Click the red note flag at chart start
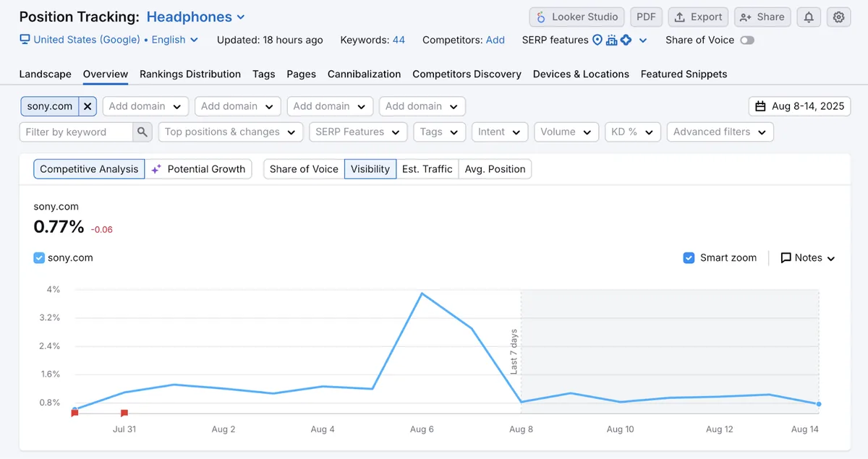This screenshot has width=868, height=459. tap(75, 413)
